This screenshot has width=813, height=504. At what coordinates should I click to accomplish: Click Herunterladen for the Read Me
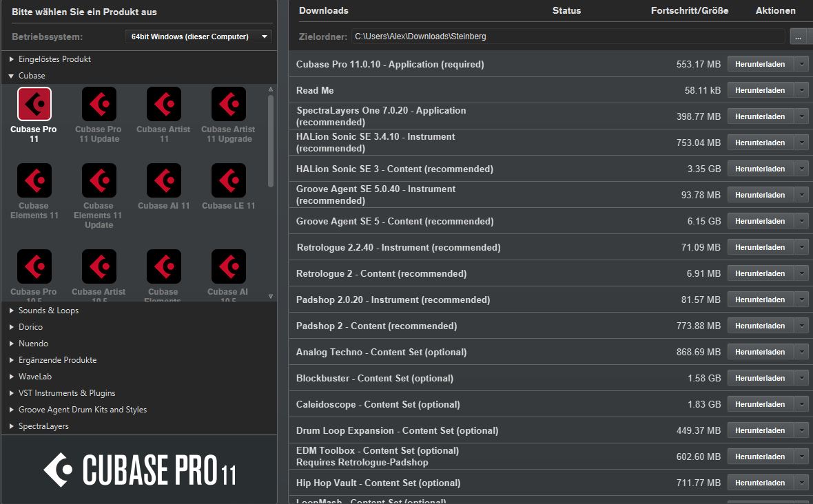(x=759, y=90)
